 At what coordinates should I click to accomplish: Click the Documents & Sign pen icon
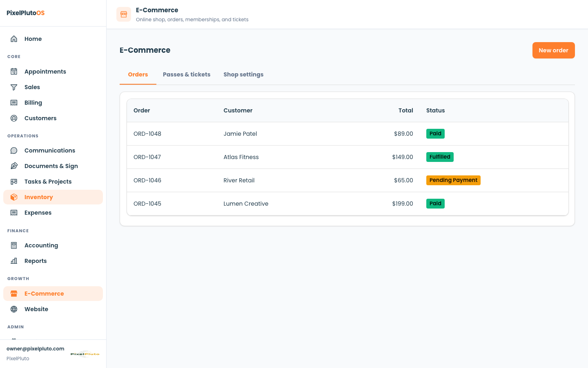click(x=14, y=166)
